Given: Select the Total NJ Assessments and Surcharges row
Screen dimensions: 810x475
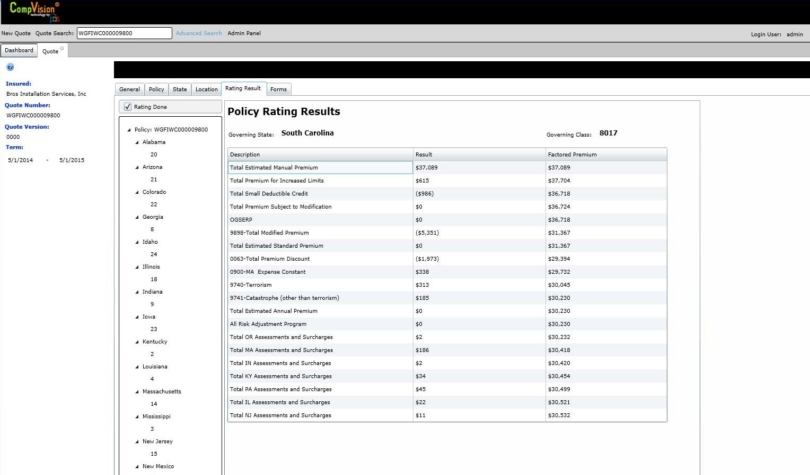Looking at the screenshot, I should pos(447,415).
